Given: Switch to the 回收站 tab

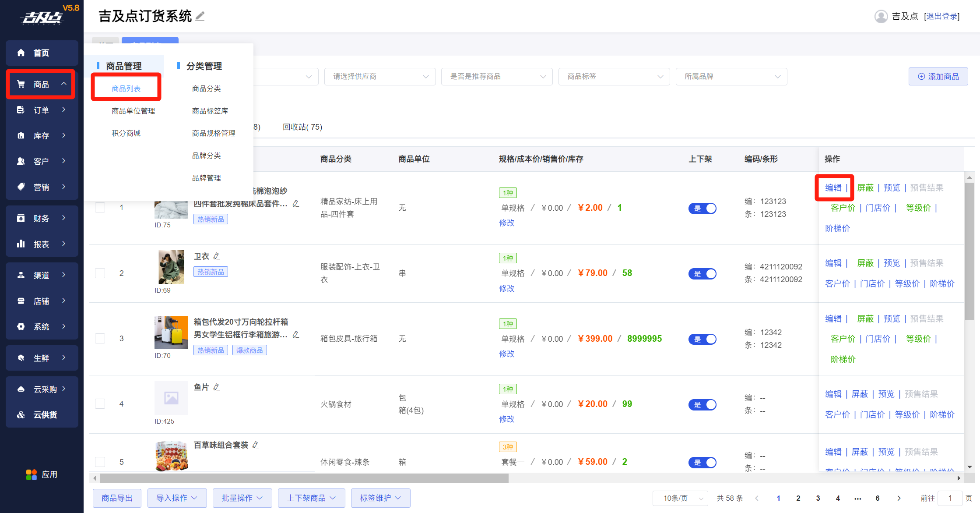Looking at the screenshot, I should 302,127.
